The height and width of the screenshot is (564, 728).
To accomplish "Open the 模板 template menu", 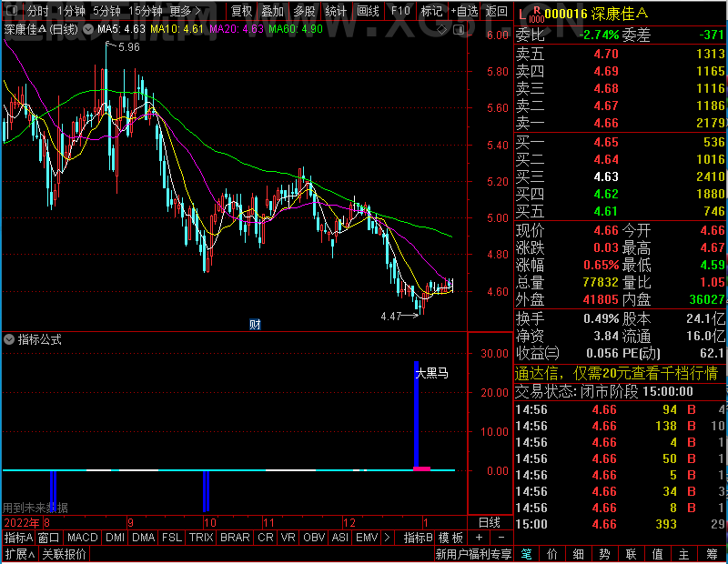I will point(450,538).
